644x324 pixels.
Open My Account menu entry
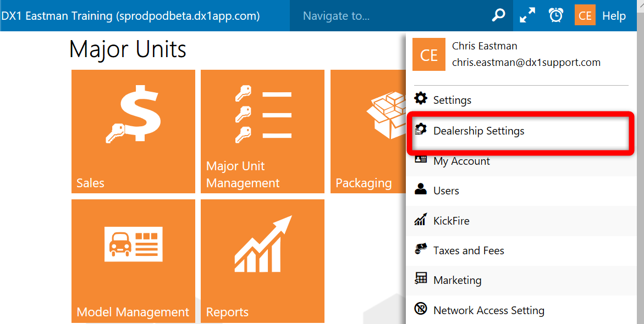tap(521, 161)
